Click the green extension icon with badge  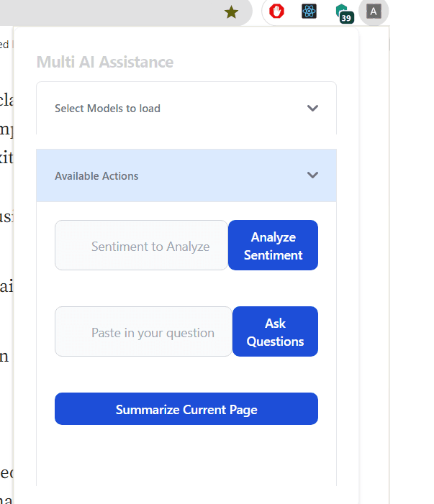pyautogui.click(x=343, y=10)
